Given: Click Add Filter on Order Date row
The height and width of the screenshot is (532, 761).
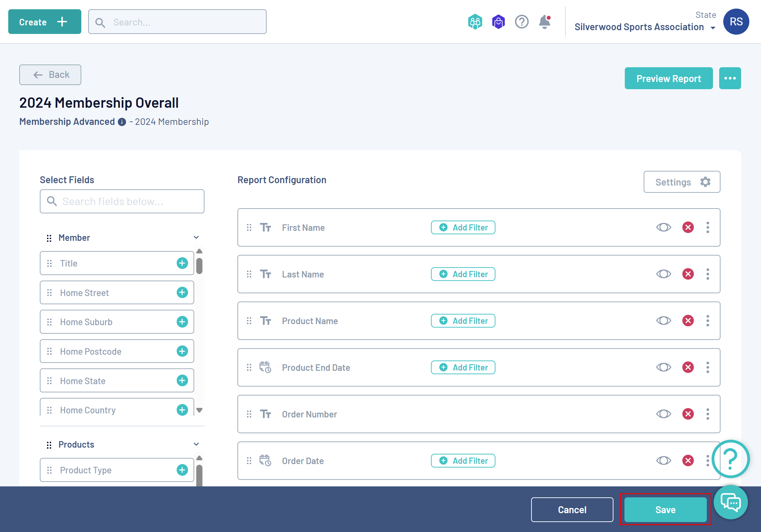Looking at the screenshot, I should (463, 461).
